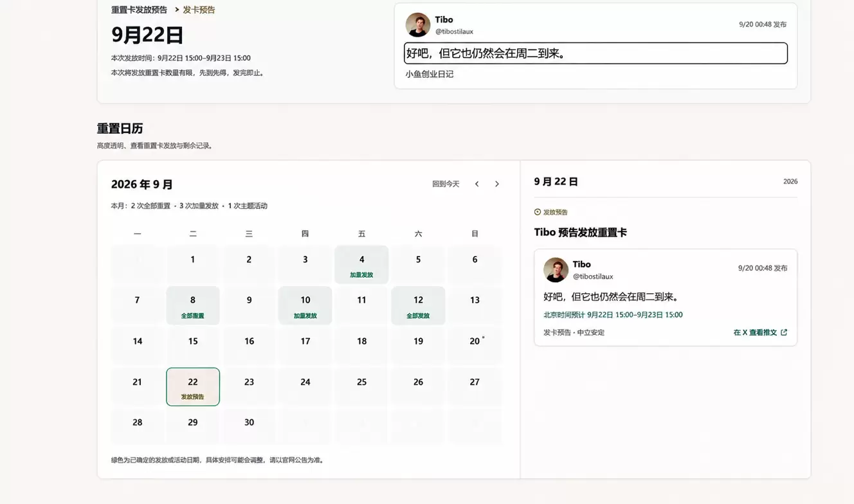Image resolution: width=854 pixels, height=504 pixels.
Task: Click external link icon beside 查看推文
Action: pyautogui.click(x=784, y=332)
